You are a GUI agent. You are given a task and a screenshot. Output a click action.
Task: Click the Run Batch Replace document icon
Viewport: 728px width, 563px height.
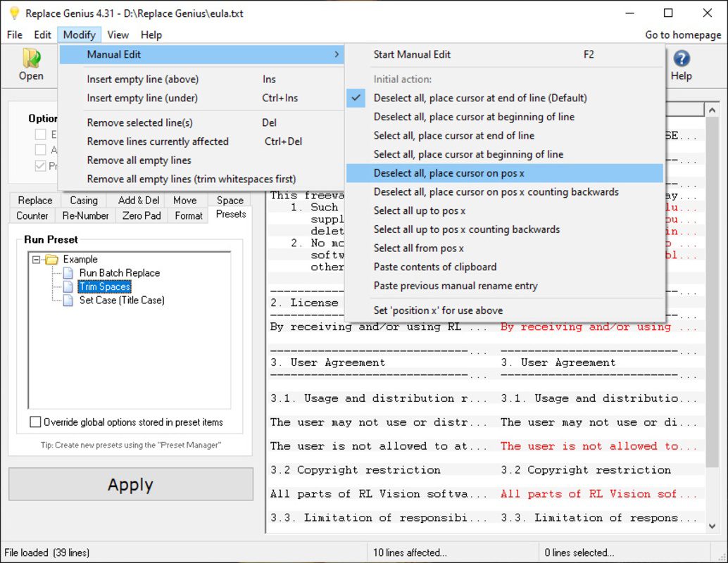[x=68, y=273]
